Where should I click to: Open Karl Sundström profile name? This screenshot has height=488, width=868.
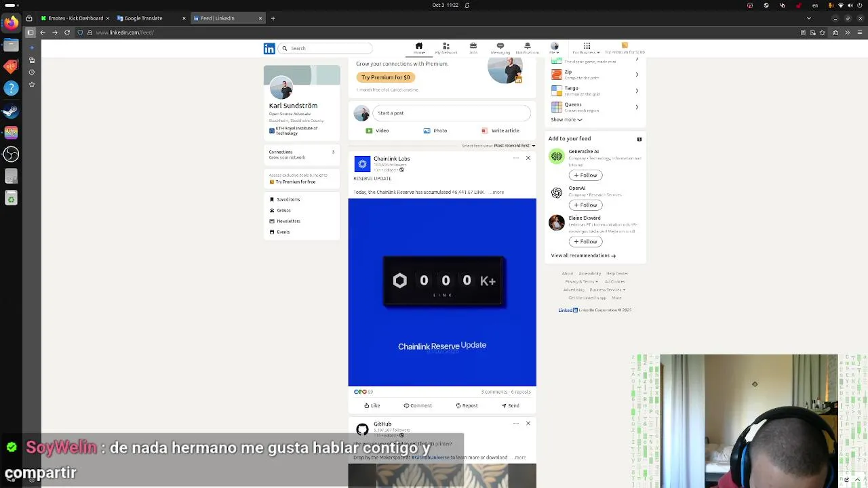pos(293,106)
